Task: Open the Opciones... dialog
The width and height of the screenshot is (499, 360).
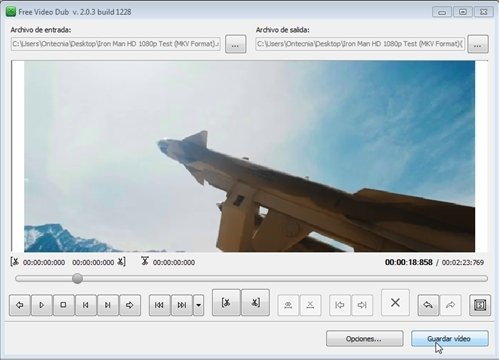Action: pos(365,339)
